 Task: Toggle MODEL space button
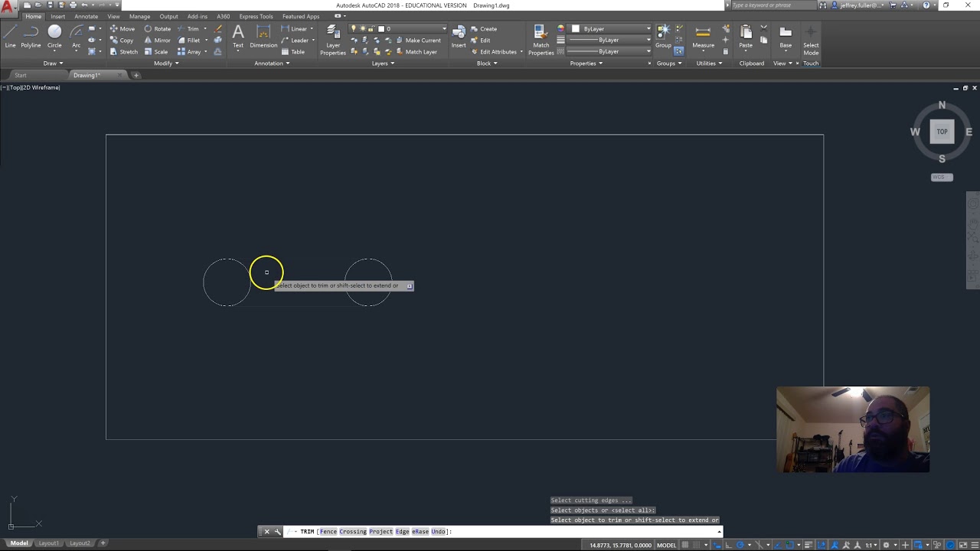(667, 545)
